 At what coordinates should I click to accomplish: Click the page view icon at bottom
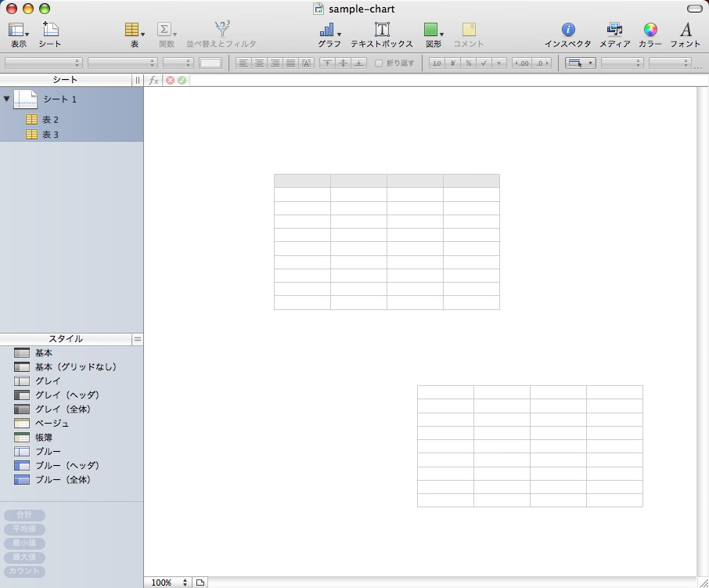coord(200,583)
